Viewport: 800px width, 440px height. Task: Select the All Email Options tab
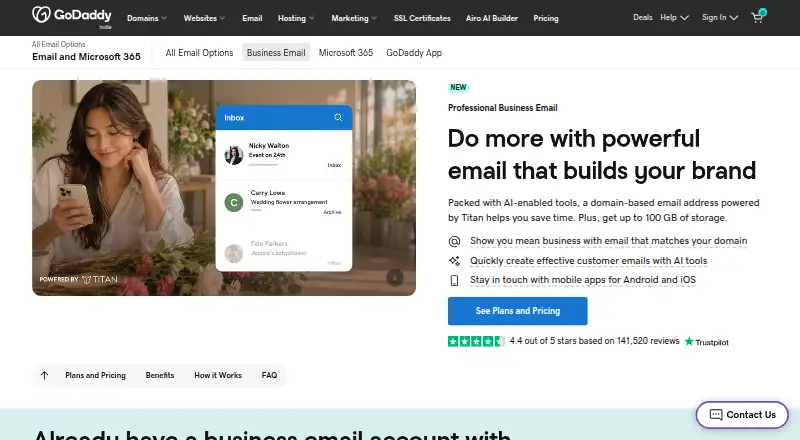point(199,53)
